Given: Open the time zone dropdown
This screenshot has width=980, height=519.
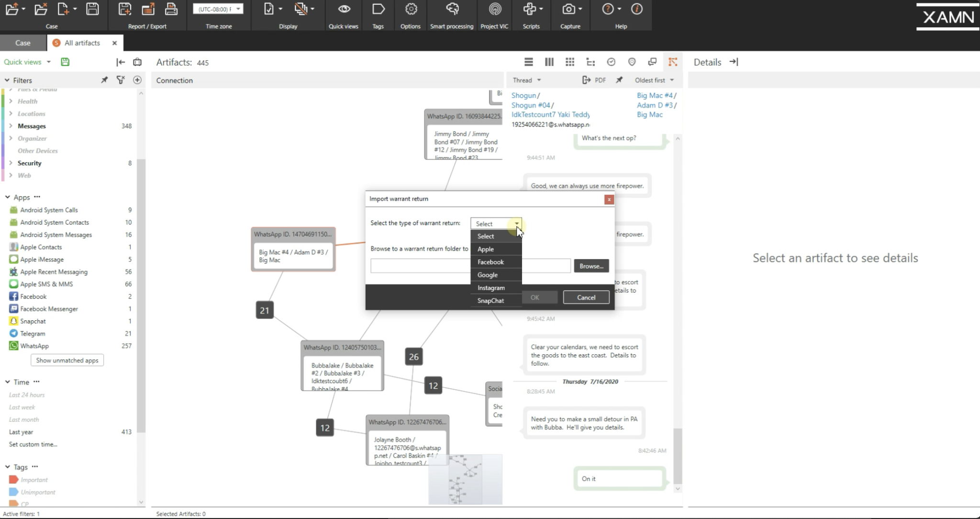Looking at the screenshot, I should [x=218, y=9].
